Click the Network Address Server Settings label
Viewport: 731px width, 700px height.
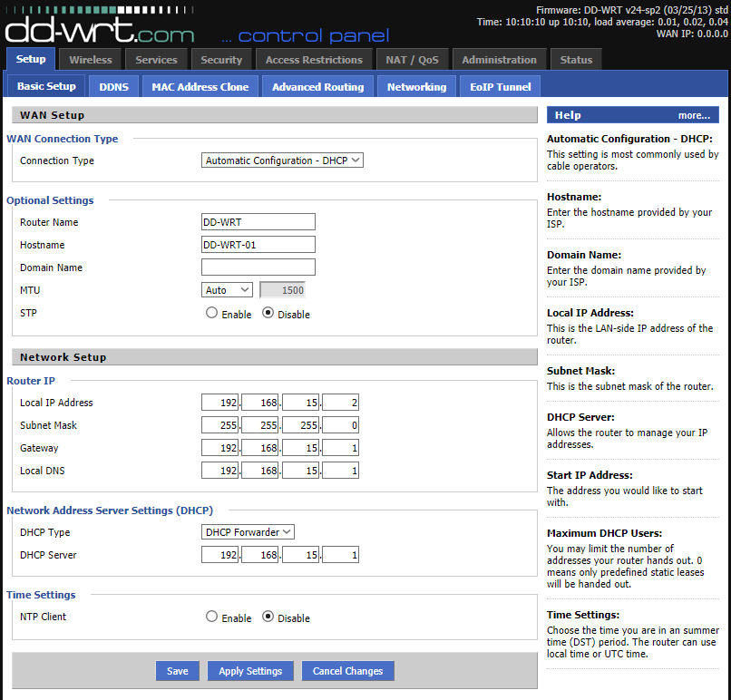pos(110,510)
